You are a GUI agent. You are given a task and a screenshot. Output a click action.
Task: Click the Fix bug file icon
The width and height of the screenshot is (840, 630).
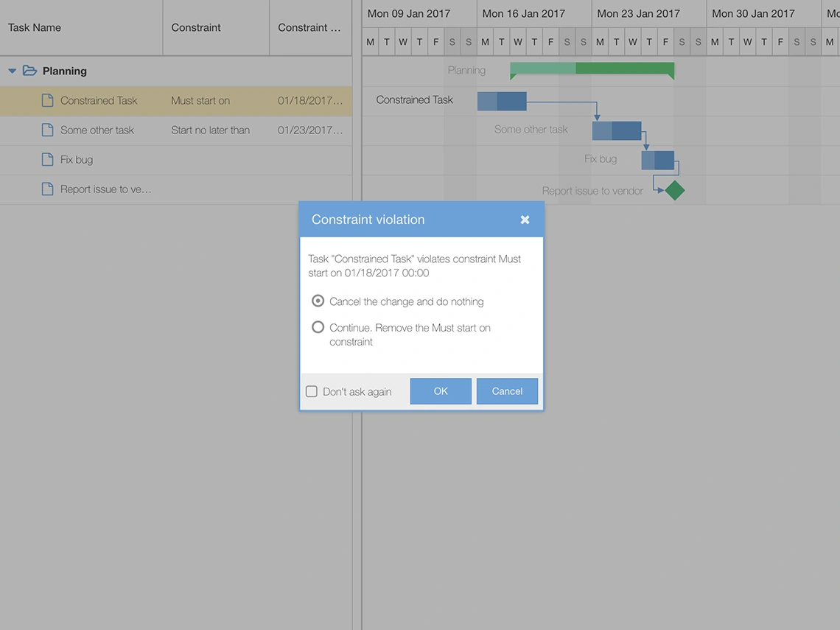(x=48, y=159)
